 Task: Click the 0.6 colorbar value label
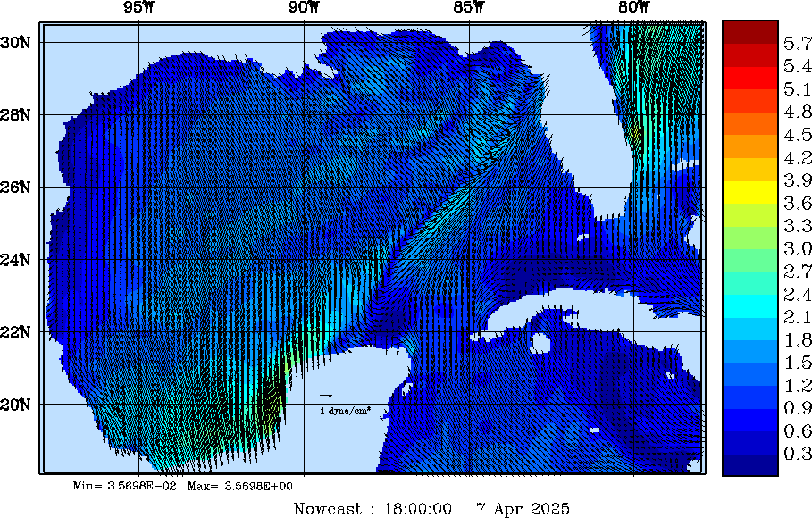[x=798, y=431]
